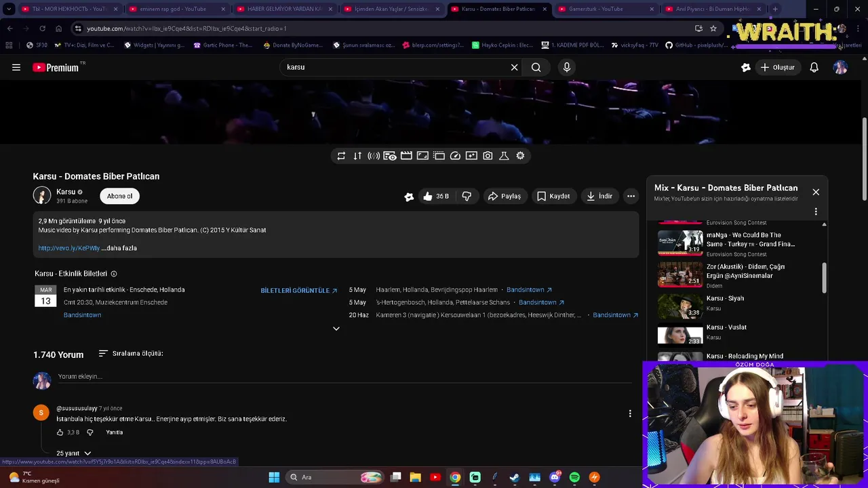Toggle the loop video icon
This screenshot has height=488, width=868.
coord(341,156)
